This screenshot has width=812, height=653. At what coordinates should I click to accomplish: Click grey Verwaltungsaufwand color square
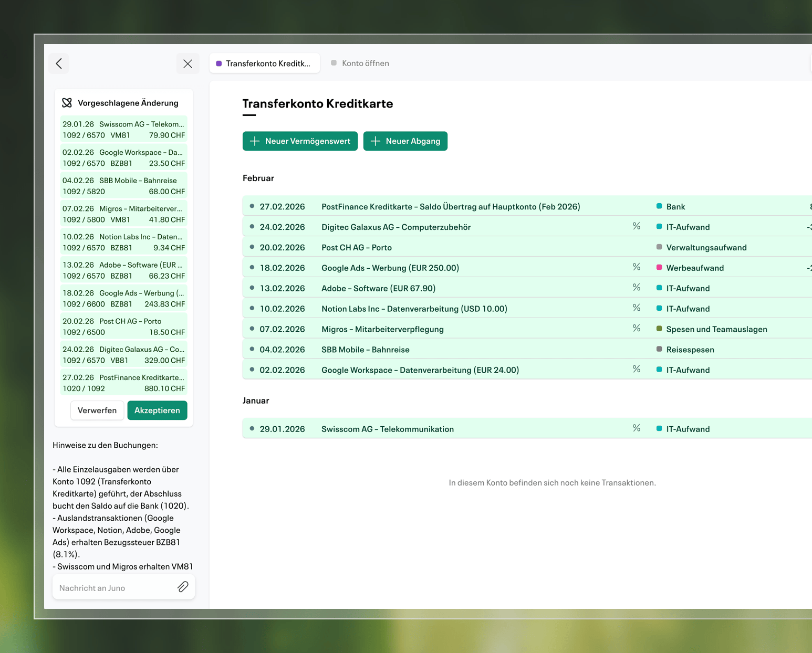click(659, 247)
